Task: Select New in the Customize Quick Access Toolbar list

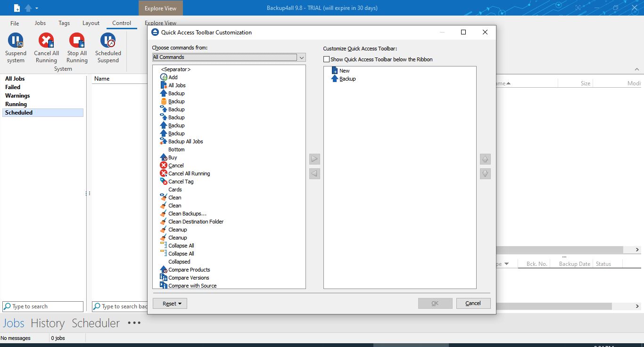Action: (340, 71)
